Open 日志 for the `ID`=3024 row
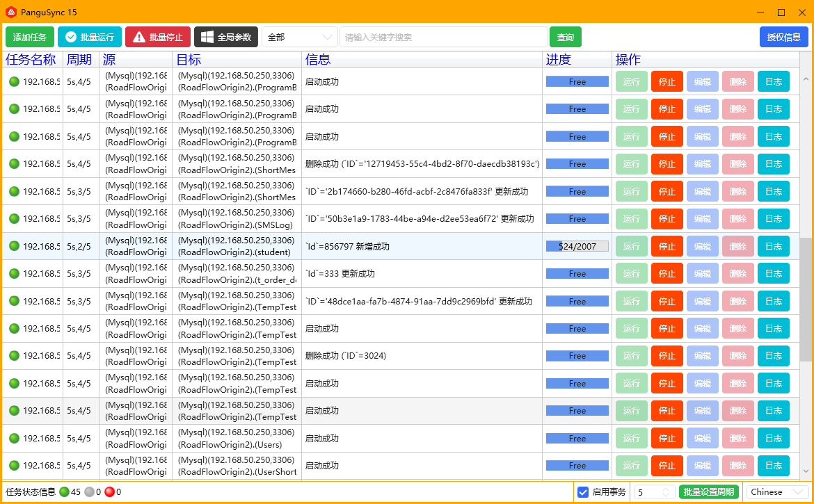This screenshot has width=814, height=504. (x=774, y=356)
